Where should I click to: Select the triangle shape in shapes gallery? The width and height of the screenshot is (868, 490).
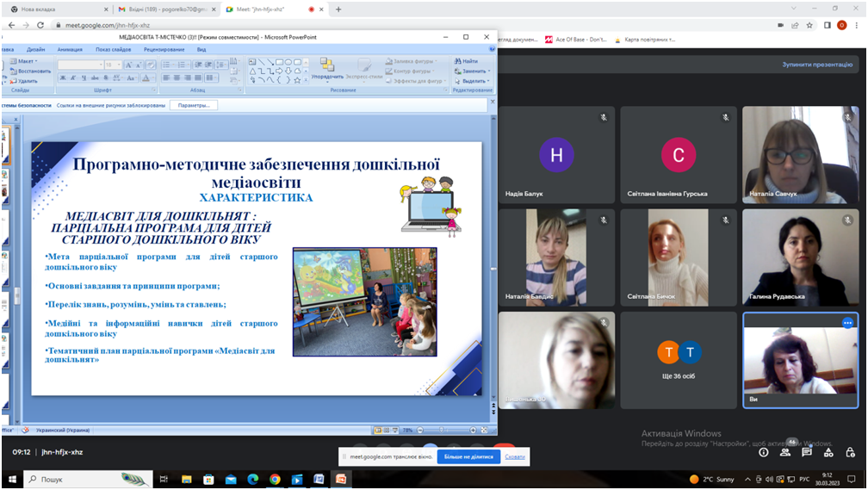[252, 71]
